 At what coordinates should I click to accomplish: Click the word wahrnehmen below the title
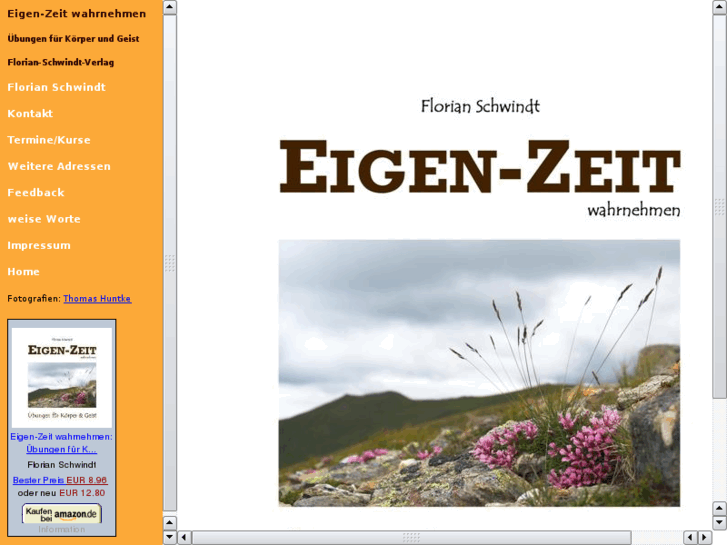(x=634, y=210)
